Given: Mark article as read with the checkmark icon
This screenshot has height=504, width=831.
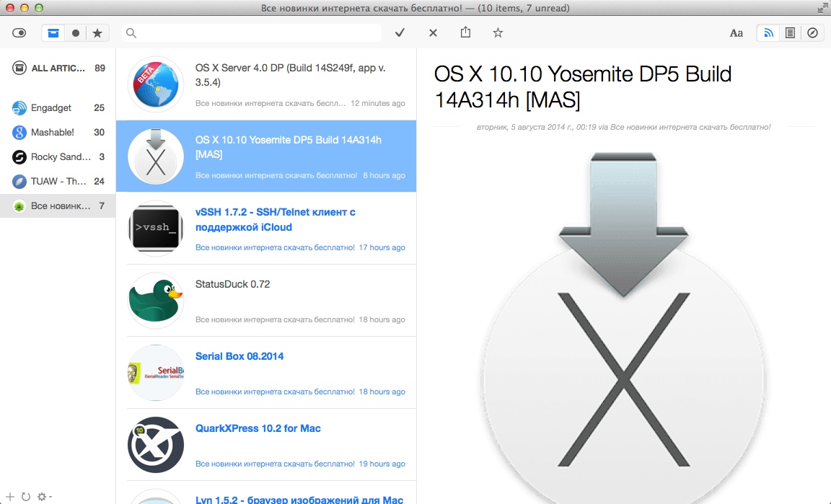Looking at the screenshot, I should [400, 33].
